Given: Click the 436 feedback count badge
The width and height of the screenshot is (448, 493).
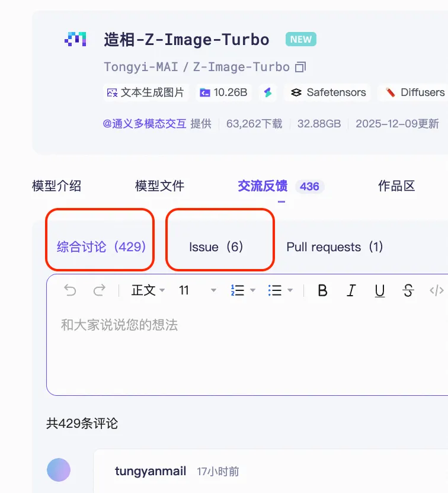Looking at the screenshot, I should click(x=310, y=187).
